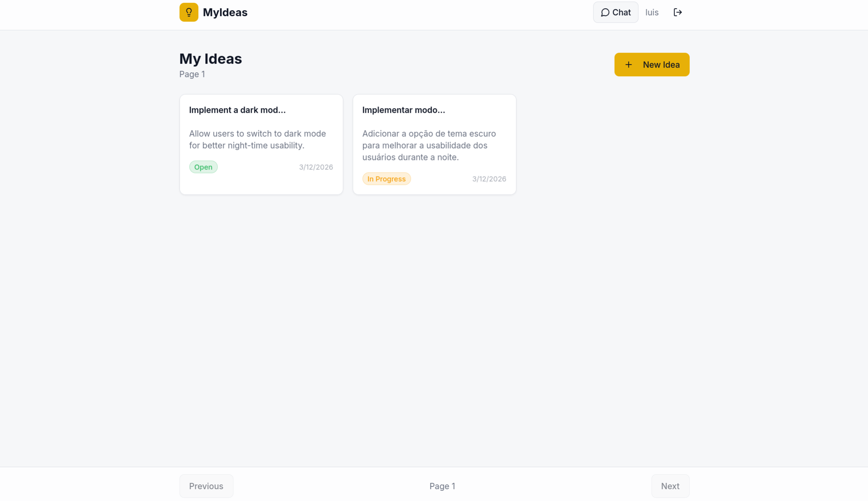Viewport: 868px width, 501px height.
Task: Open the Chat button in header
Action: click(x=616, y=12)
